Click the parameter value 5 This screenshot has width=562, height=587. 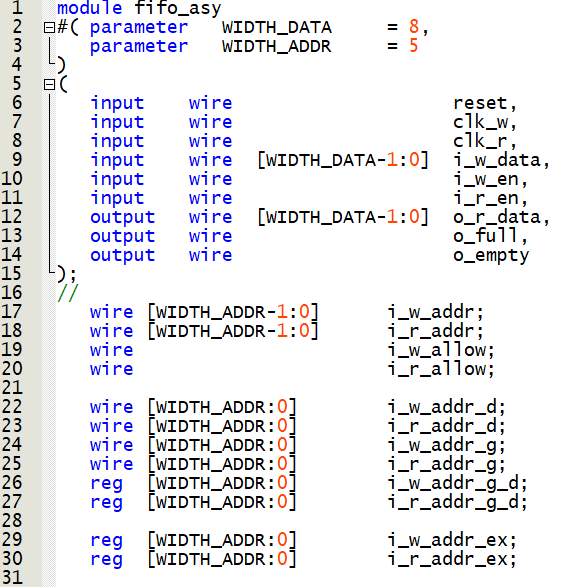pos(414,46)
